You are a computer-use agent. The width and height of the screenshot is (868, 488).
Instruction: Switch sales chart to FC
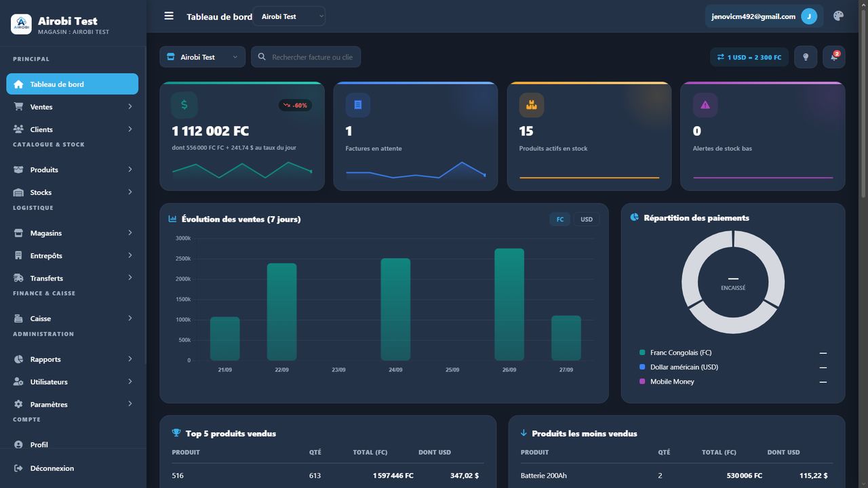tap(560, 219)
